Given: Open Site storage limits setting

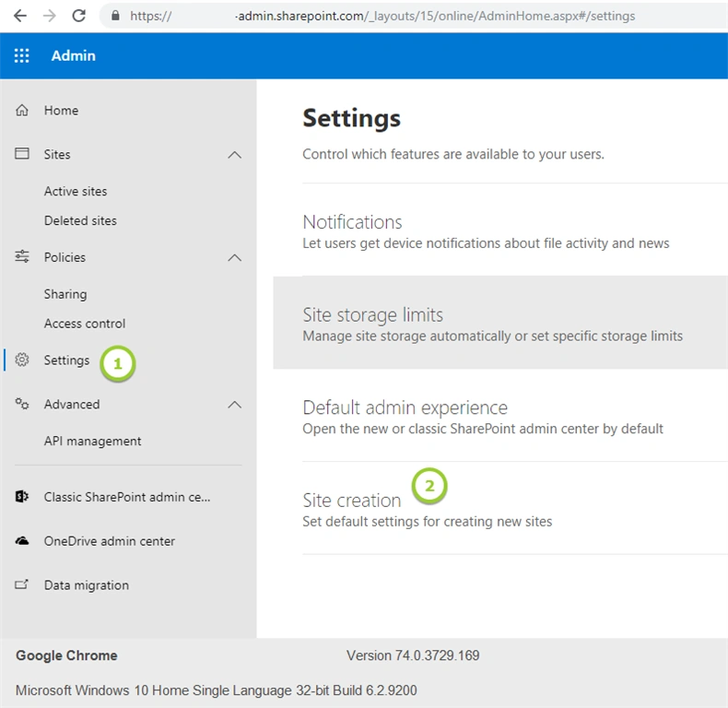Looking at the screenshot, I should tap(500, 323).
